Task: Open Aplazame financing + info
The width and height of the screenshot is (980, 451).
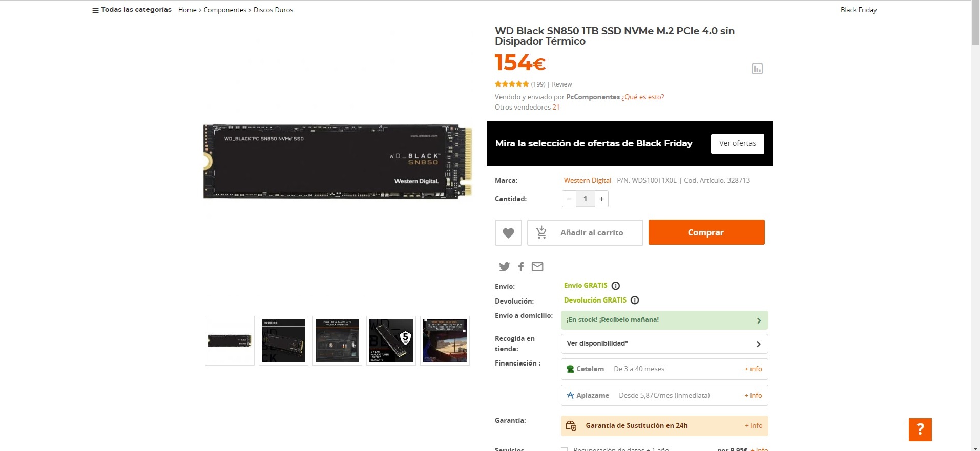Action: point(753,395)
